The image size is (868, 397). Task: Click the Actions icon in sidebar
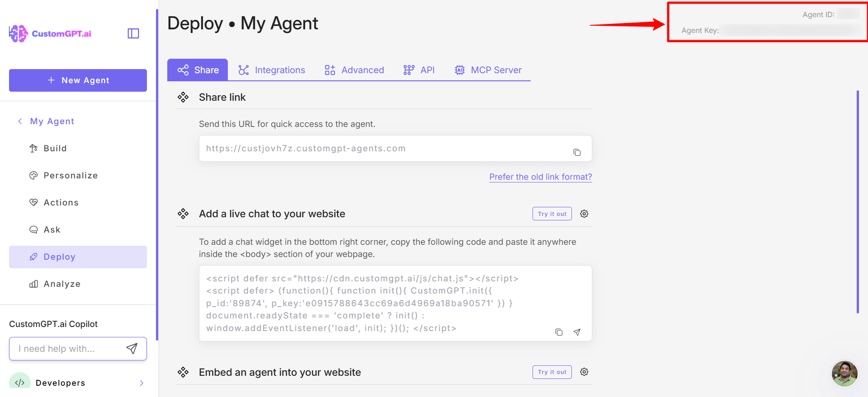(x=33, y=202)
